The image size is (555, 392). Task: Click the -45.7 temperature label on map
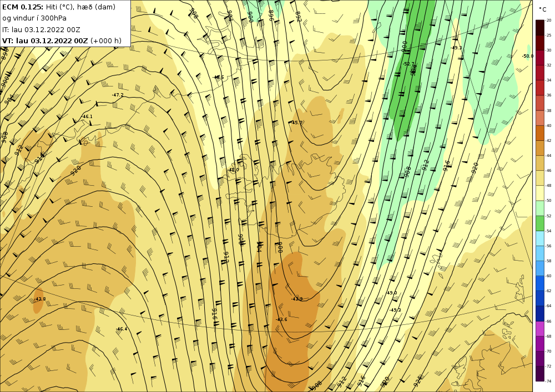296,123
